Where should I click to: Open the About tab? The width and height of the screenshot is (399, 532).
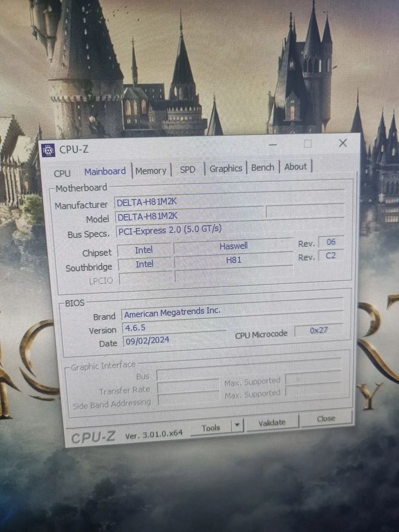(x=296, y=167)
